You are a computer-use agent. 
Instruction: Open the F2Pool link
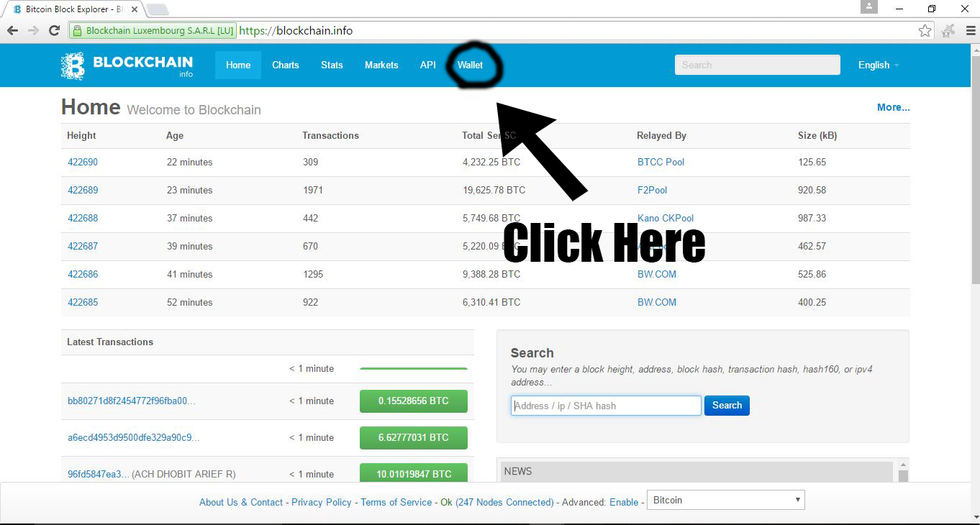[x=652, y=190]
